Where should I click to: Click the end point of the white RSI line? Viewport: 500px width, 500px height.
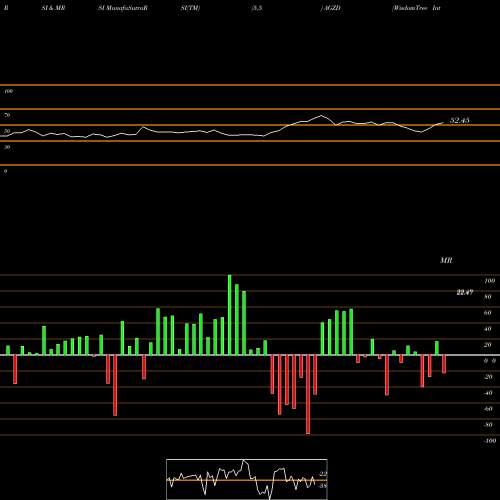point(443,123)
